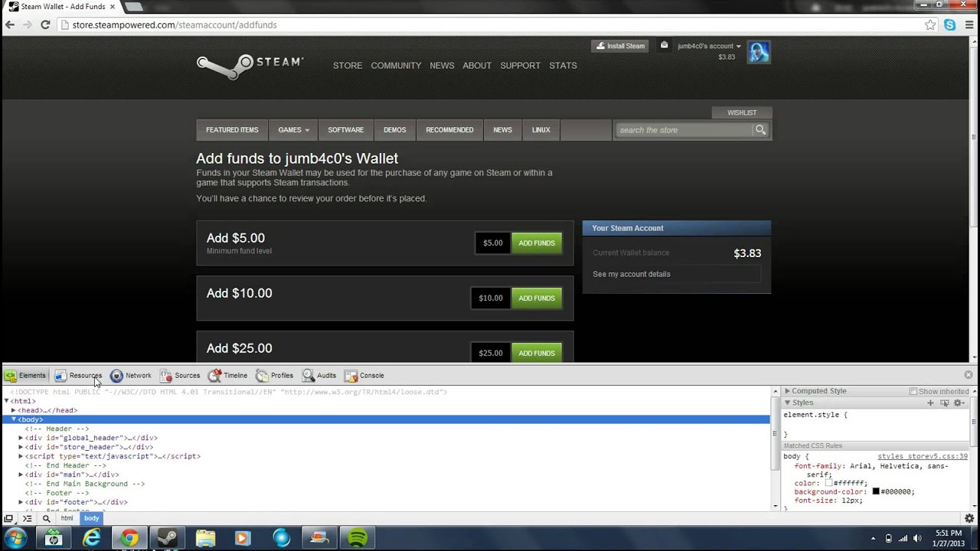Collapse the Styles section
Image resolution: width=980 pixels, height=551 pixels.
point(787,403)
